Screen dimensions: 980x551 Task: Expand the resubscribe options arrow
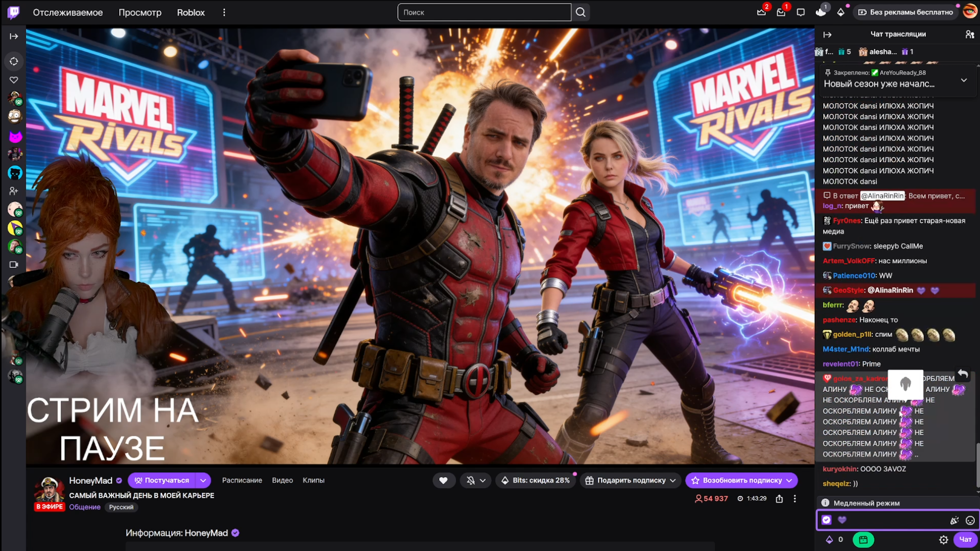pyautogui.click(x=789, y=481)
